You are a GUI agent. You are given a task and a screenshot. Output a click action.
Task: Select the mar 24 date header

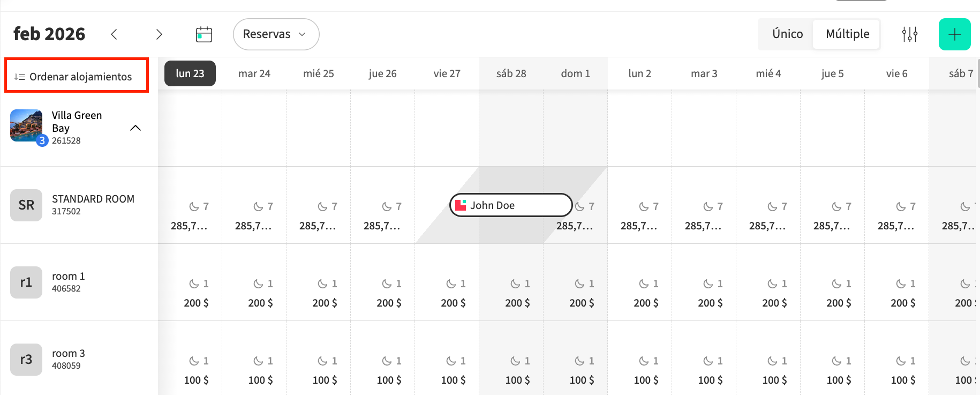click(x=254, y=73)
